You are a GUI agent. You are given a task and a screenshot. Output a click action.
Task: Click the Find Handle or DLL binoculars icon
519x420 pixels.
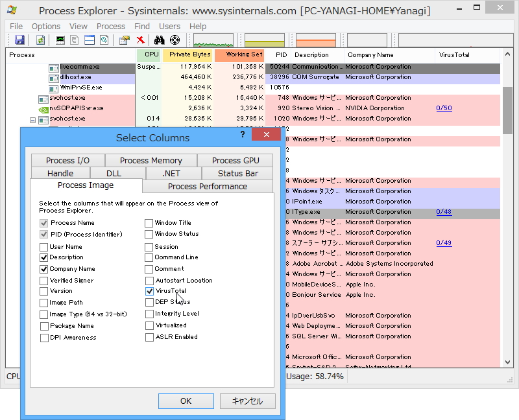tap(158, 40)
